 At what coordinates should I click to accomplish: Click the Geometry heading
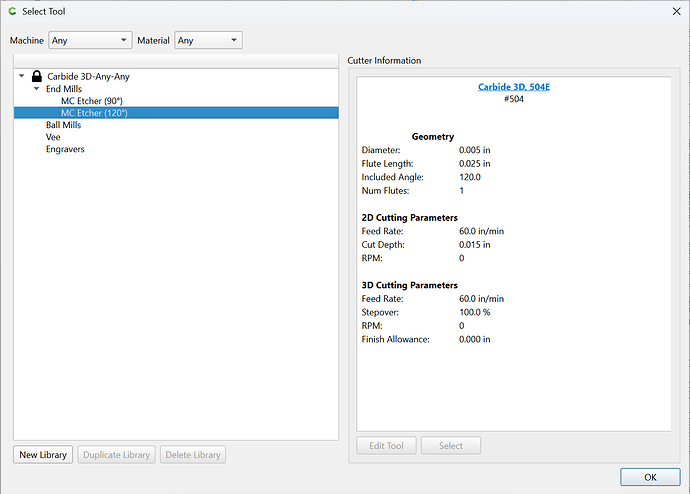pos(433,137)
